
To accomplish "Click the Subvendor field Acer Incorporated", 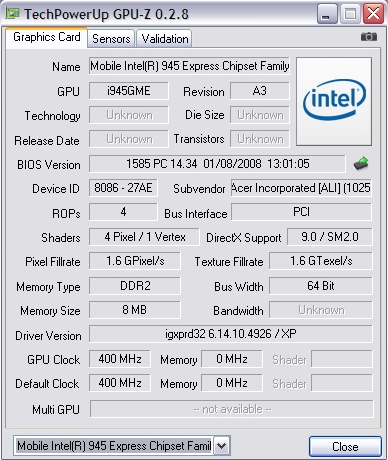I will (301, 188).
